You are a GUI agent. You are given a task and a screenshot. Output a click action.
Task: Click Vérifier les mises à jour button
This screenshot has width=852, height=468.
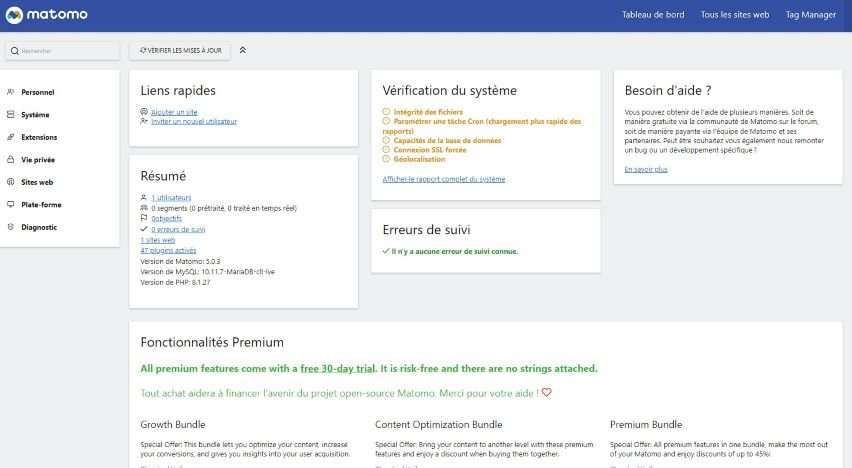coord(180,51)
